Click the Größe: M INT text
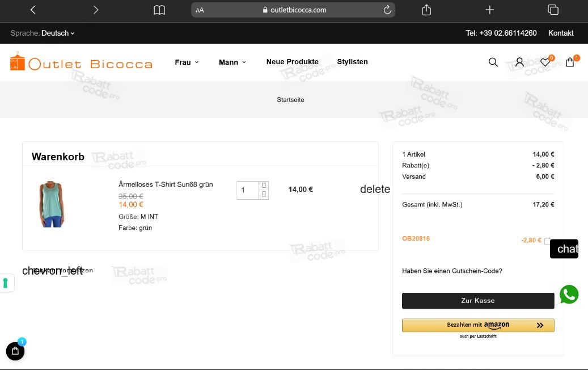Screen dimensions: 588x370 (x=138, y=217)
